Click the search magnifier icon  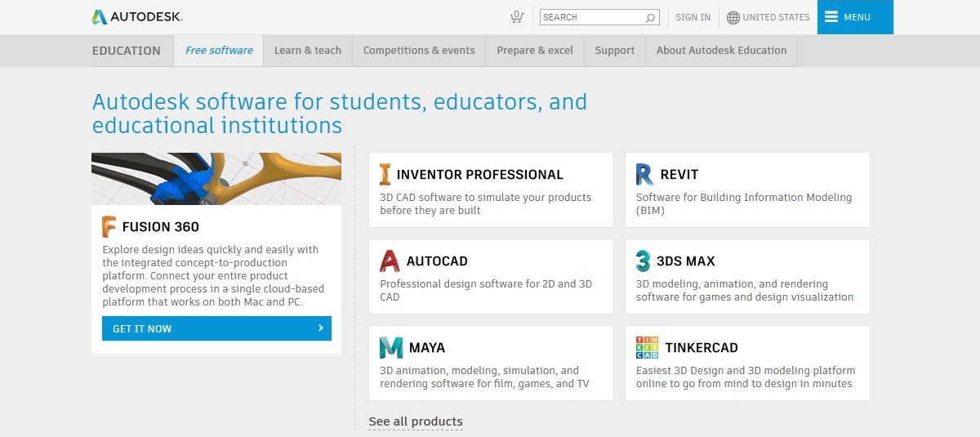[x=650, y=17]
